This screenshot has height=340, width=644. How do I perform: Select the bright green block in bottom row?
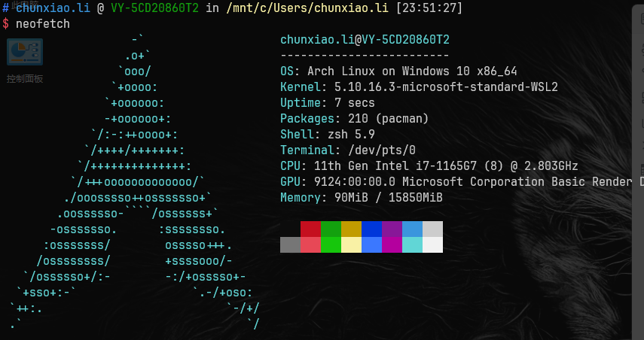point(331,245)
